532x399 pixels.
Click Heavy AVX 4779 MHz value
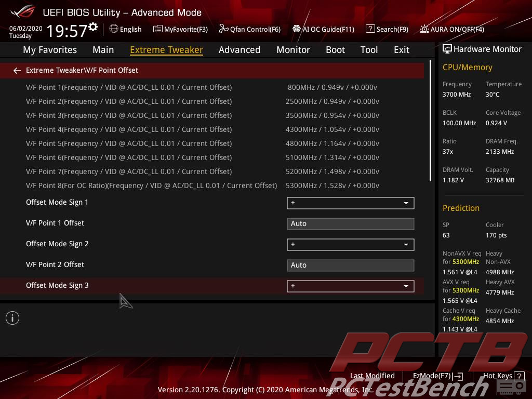coord(499,292)
